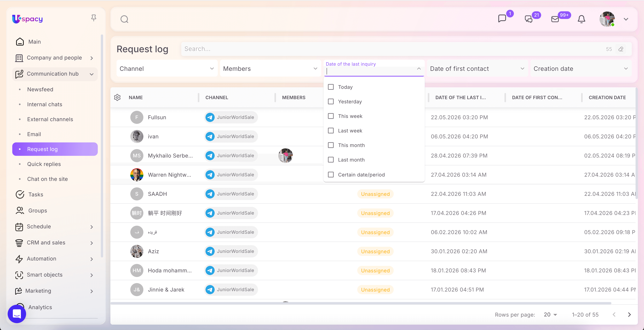Screen dimensions: 644x330
Task: Click Groups people icon in sidebar
Action: pos(20,210)
